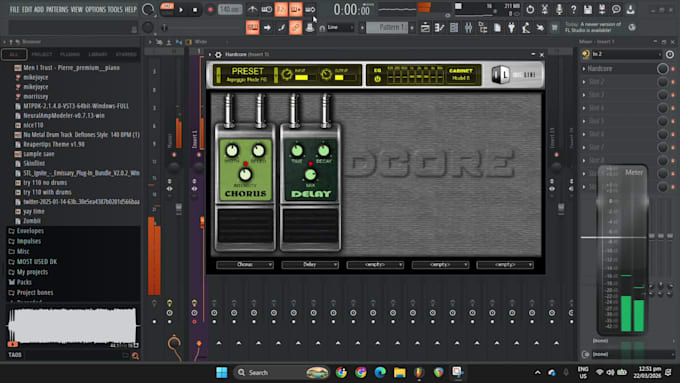
Task: Adjust the Delay MIX knob
Action: point(310,174)
